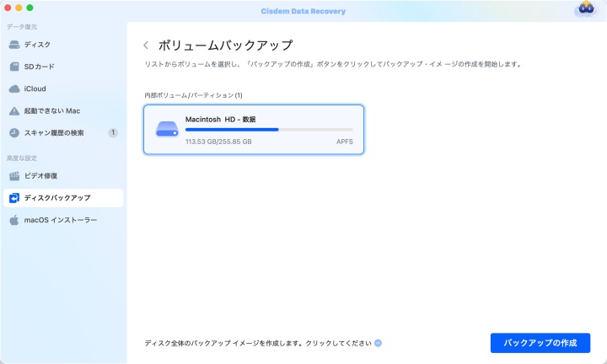Go back with the left chevron
Screen dimensions: 607x364
146,45
